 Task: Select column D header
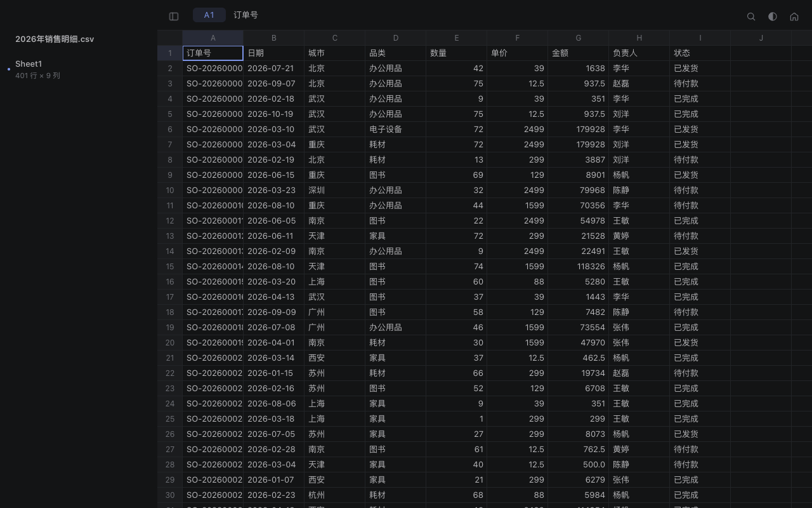click(396, 38)
